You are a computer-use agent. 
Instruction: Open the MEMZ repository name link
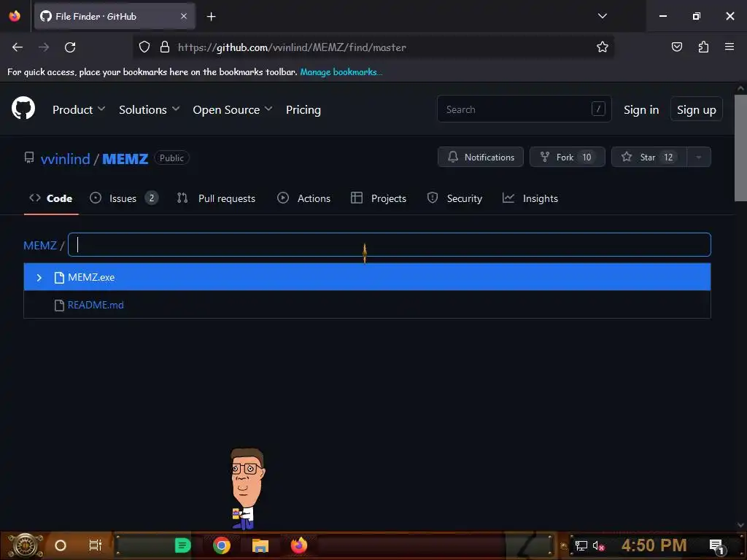(125, 158)
